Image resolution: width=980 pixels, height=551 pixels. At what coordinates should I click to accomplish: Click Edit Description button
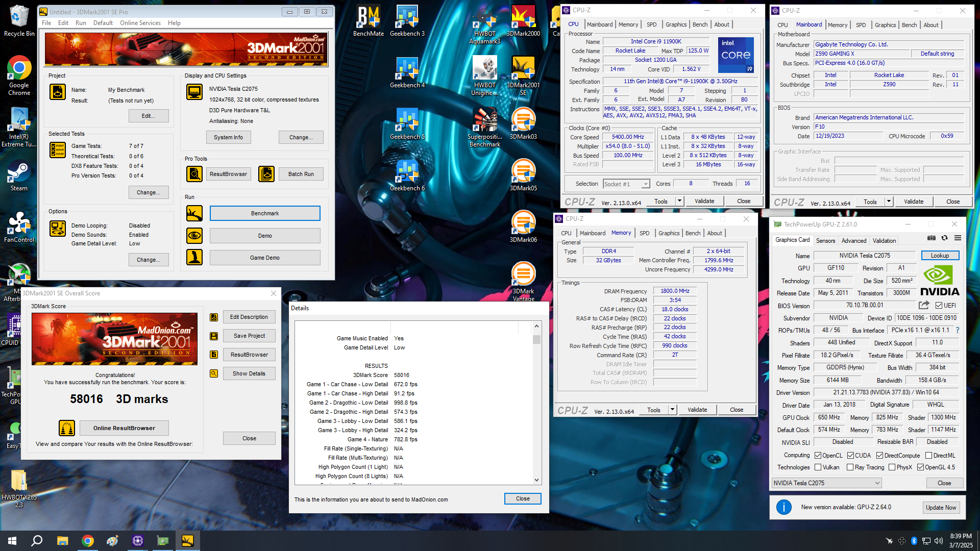pos(249,317)
